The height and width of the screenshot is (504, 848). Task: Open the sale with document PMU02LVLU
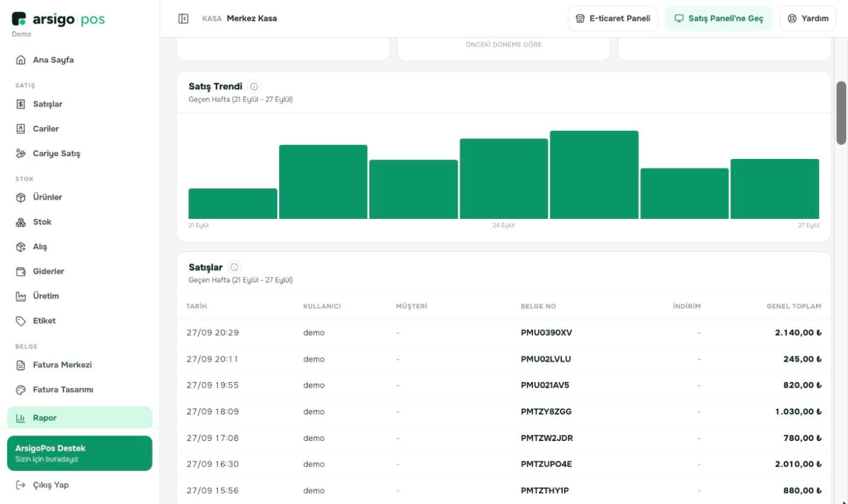coord(546,359)
